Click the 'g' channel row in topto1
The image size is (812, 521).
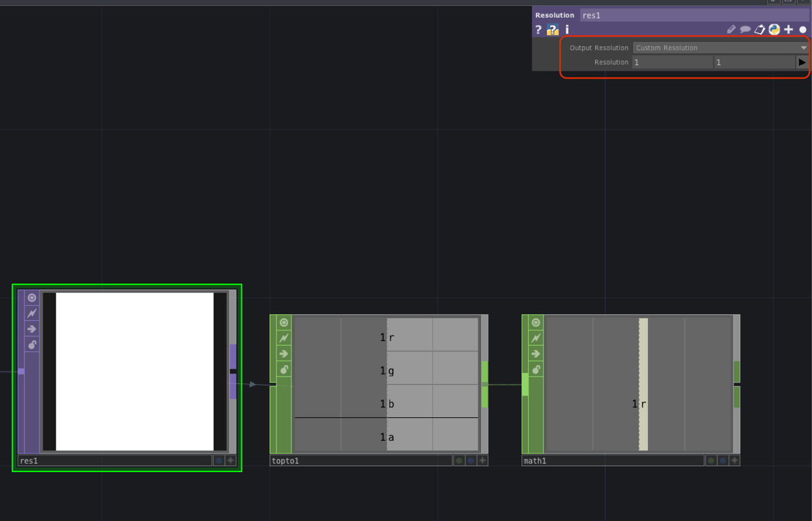point(386,370)
